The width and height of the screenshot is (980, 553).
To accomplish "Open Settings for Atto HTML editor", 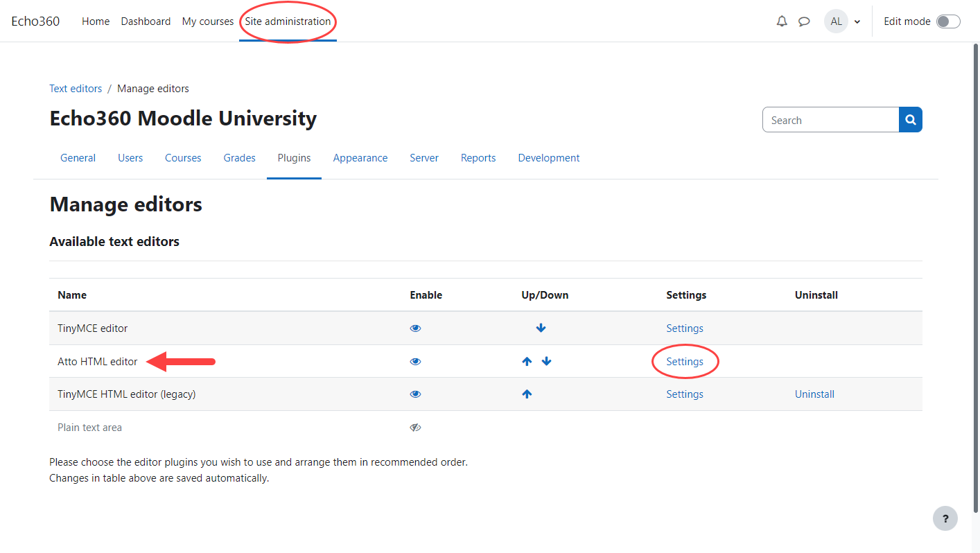I will pyautogui.click(x=685, y=362).
